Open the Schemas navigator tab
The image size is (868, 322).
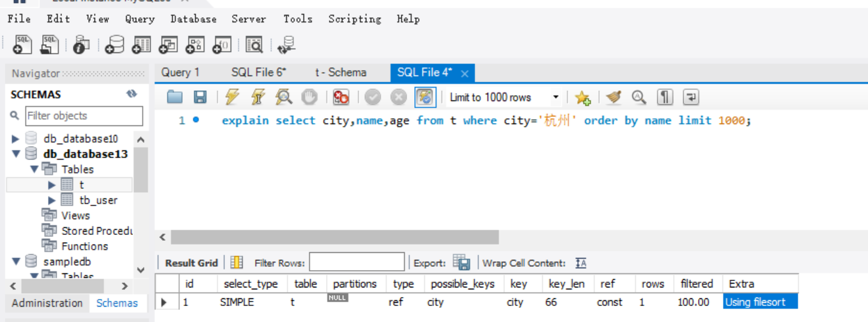tap(117, 303)
